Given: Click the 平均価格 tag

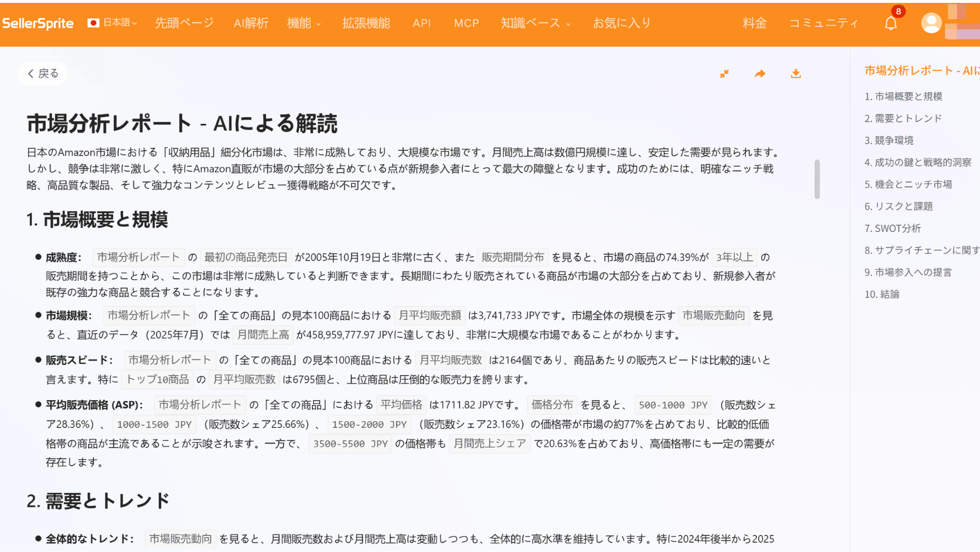Looking at the screenshot, I should (x=401, y=405).
